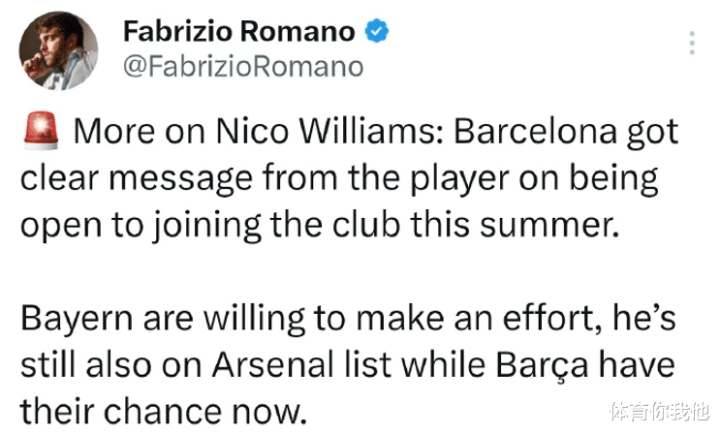
Task: Open Fabrizio Romano's profile avatar photo
Action: [x=58, y=51]
